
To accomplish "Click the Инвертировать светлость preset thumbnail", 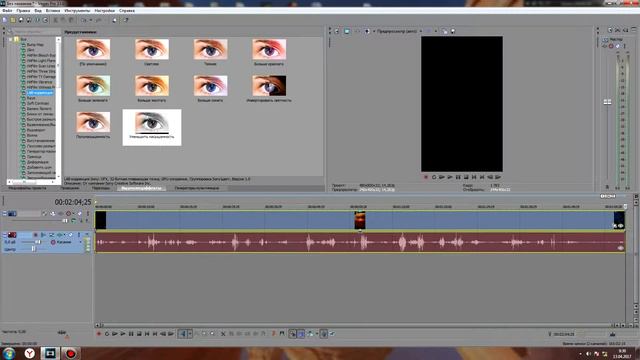I will [x=269, y=86].
